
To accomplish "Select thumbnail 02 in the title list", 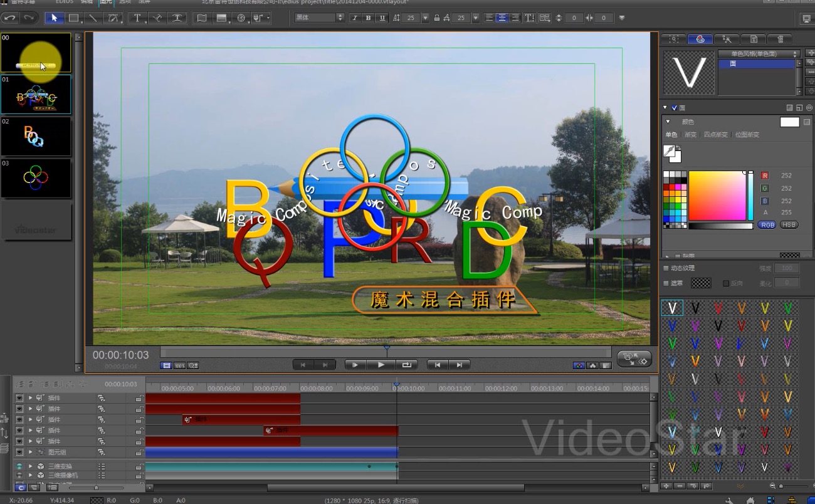I will 36,136.
